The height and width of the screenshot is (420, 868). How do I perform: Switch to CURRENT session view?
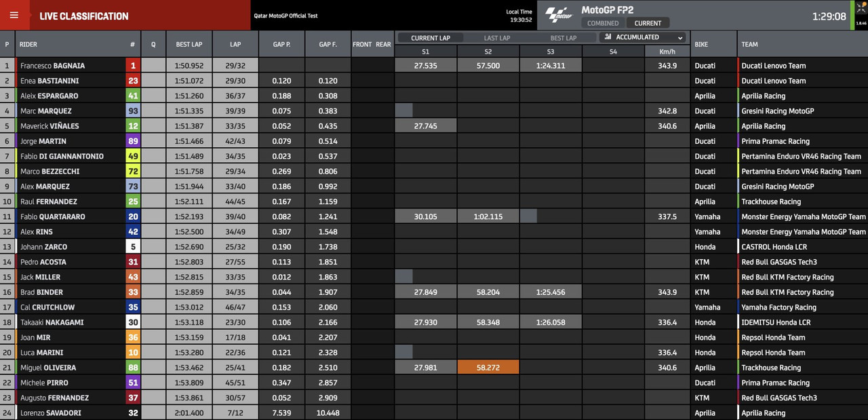[648, 23]
